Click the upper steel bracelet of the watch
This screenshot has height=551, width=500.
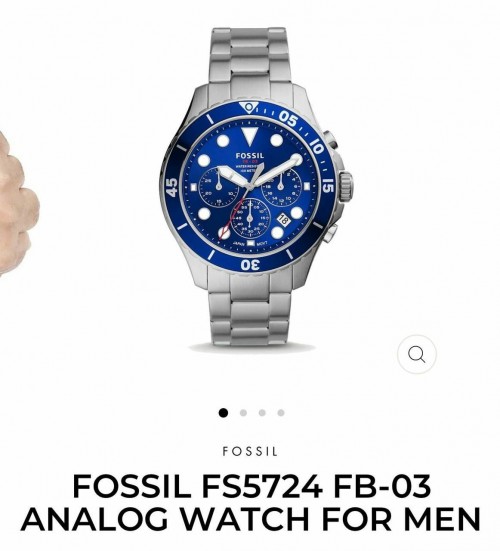[x=250, y=56]
